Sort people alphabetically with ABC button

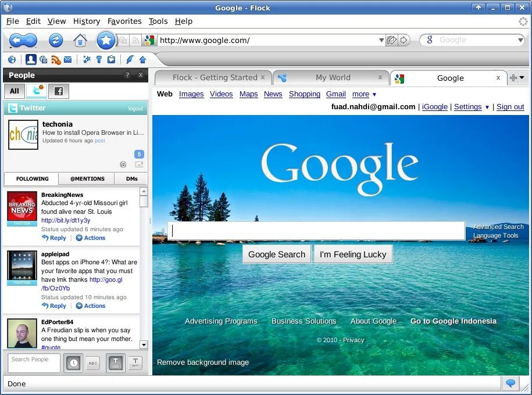[92, 363]
